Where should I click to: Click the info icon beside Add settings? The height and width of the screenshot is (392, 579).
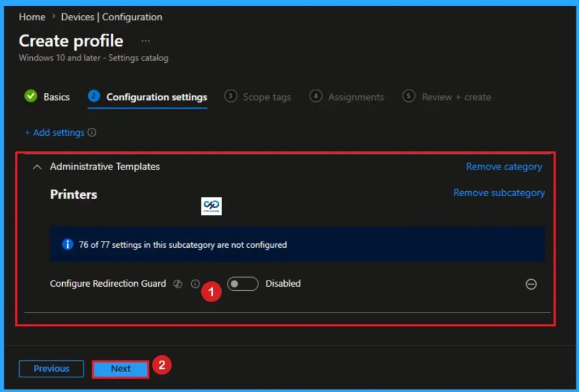tap(92, 132)
